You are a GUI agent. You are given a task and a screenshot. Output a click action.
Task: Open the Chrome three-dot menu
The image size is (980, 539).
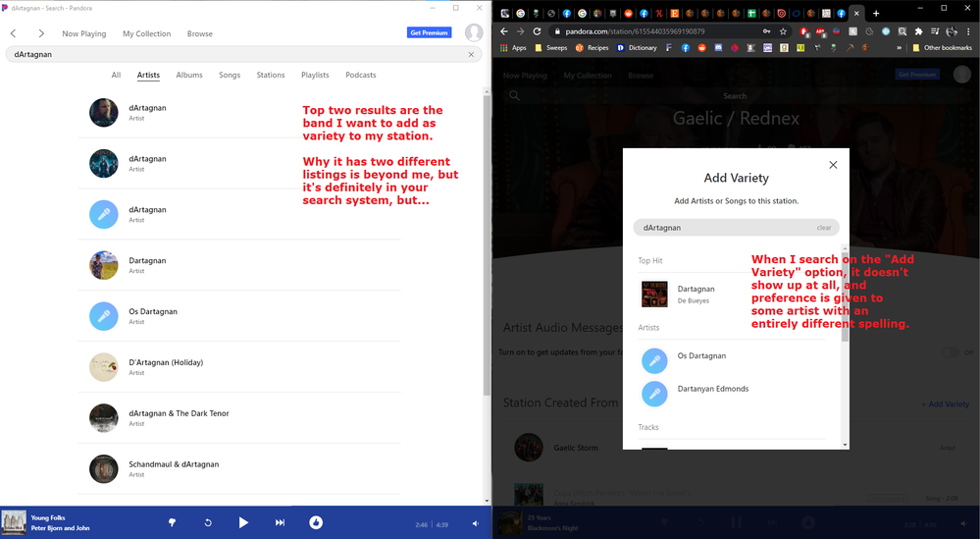click(x=968, y=31)
